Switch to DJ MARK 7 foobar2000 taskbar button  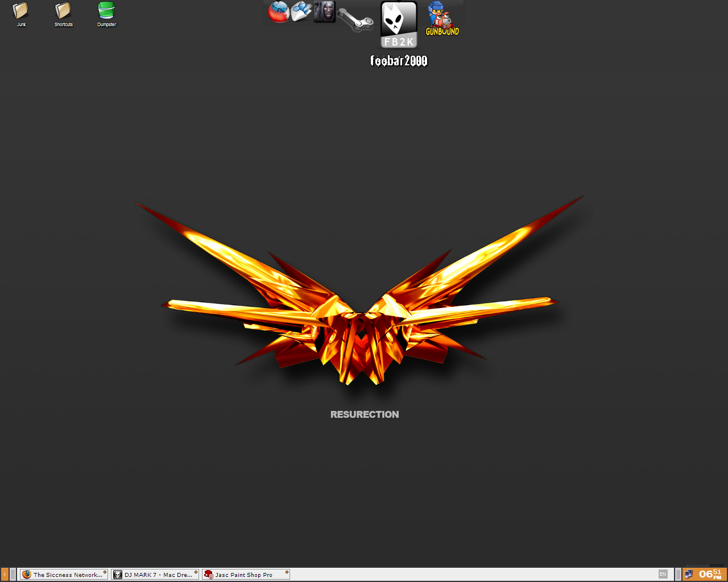(155, 575)
